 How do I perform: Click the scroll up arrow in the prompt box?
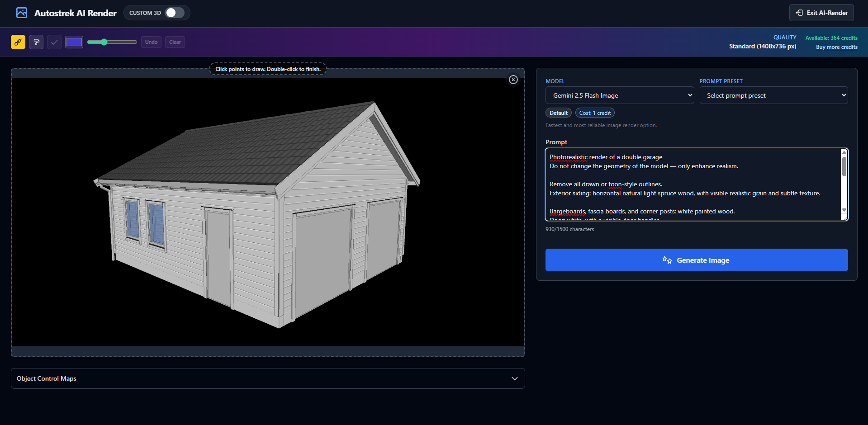click(844, 152)
